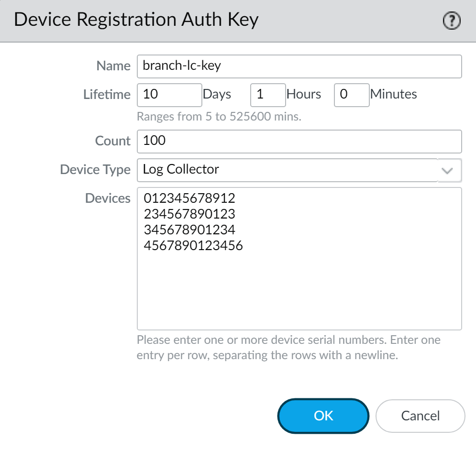The height and width of the screenshot is (450, 476).
Task: Click the Device Type label
Action: point(95,170)
